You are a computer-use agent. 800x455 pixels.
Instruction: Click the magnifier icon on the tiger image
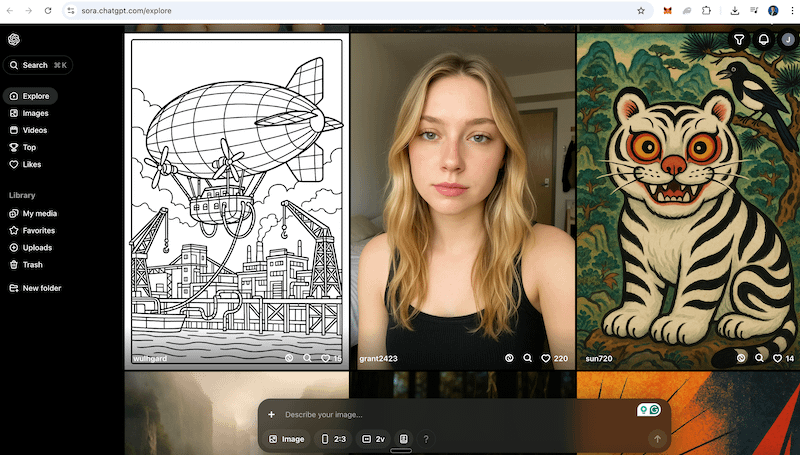(x=759, y=358)
